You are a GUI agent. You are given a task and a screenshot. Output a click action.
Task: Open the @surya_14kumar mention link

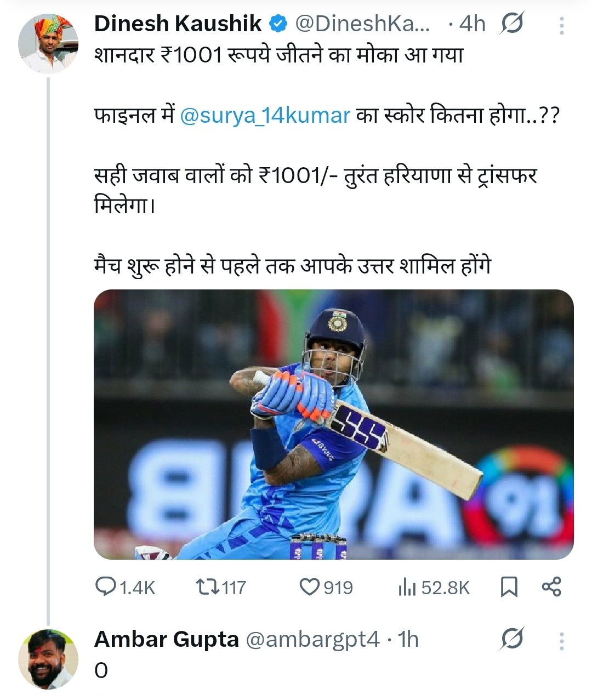click(x=265, y=116)
